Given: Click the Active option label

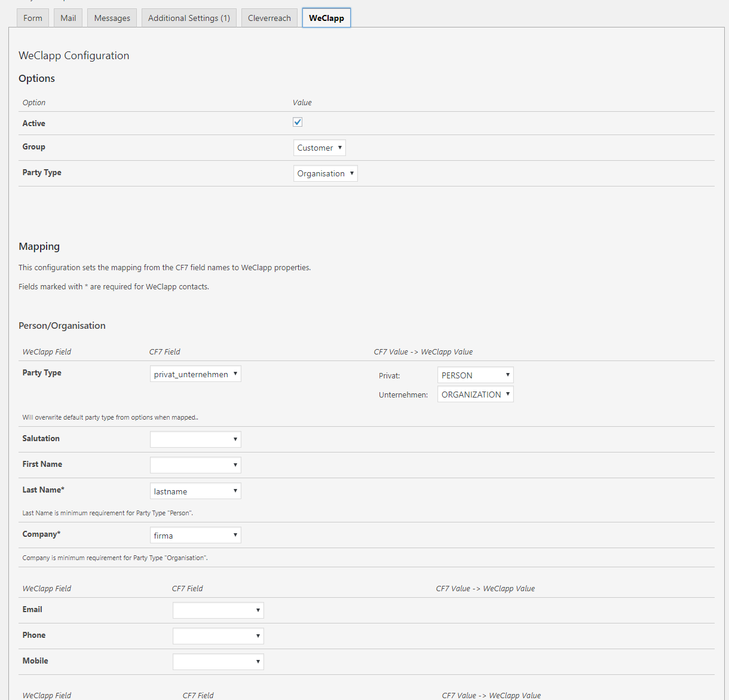Looking at the screenshot, I should tap(34, 123).
